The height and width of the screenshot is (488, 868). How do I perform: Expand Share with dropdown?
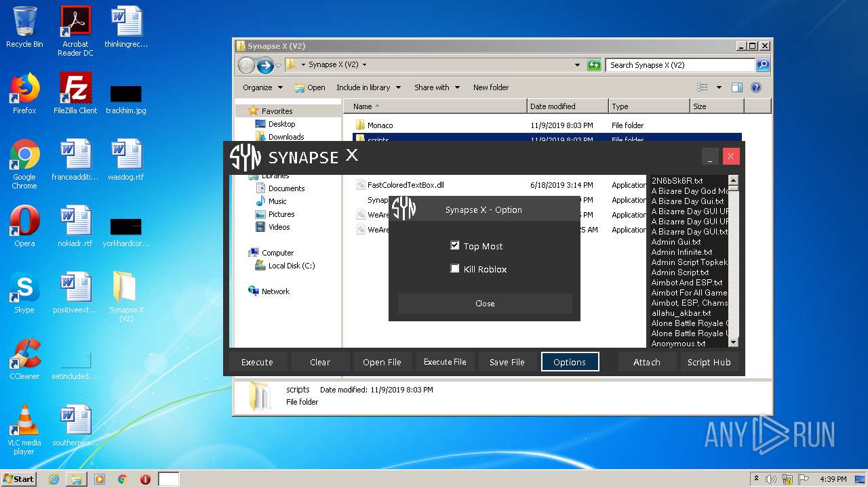tap(437, 87)
